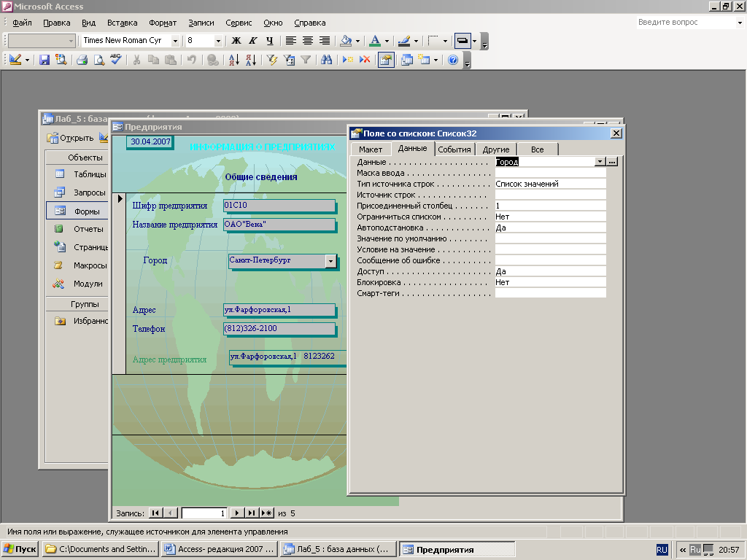The height and width of the screenshot is (560, 747).
Task: Open the Сервис menu
Action: pos(239,23)
